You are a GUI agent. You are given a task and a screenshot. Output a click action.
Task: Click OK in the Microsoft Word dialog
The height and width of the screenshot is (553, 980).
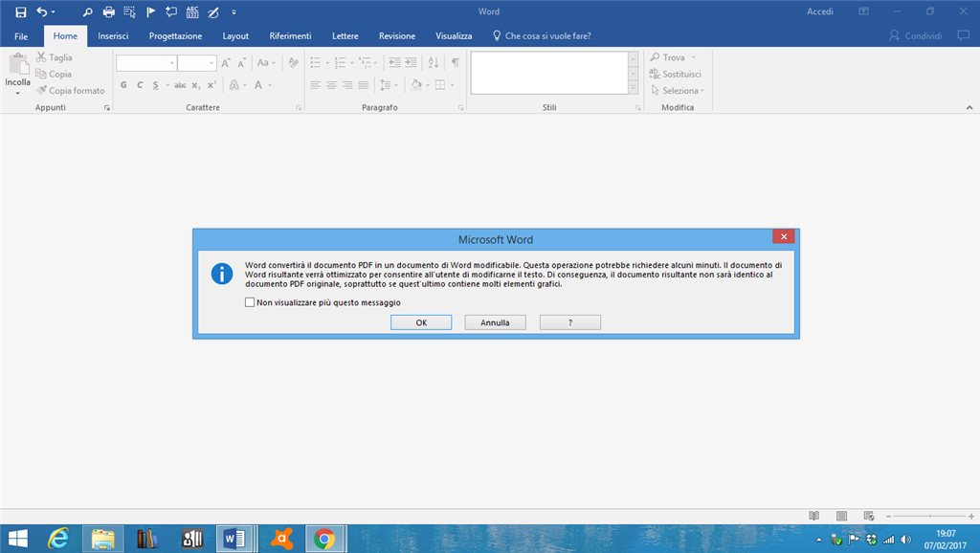421,322
